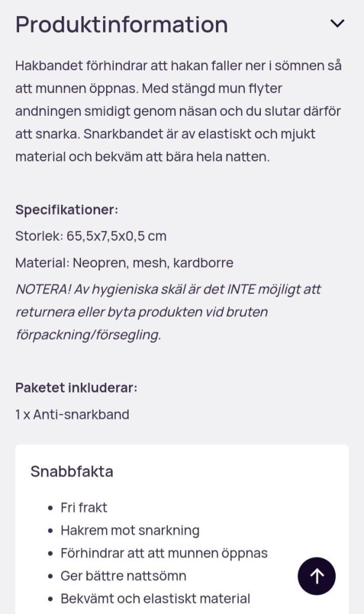Viewport: 364px width, 614px height.
Task: Click the Storlek dimensions line
Action: coord(91,236)
